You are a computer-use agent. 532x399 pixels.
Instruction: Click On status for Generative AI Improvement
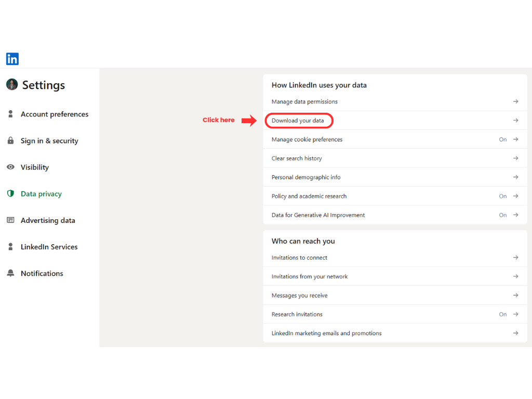tap(503, 215)
